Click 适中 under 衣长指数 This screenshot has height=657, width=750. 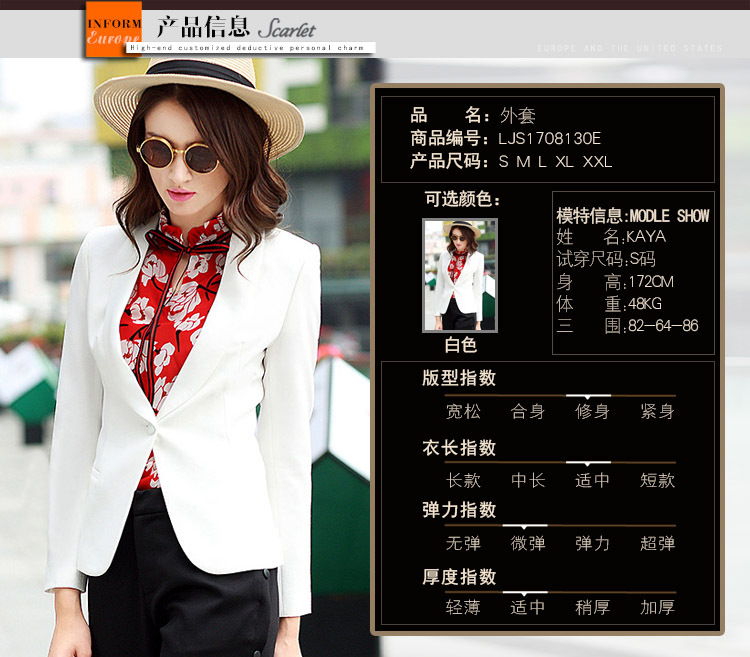pyautogui.click(x=592, y=480)
